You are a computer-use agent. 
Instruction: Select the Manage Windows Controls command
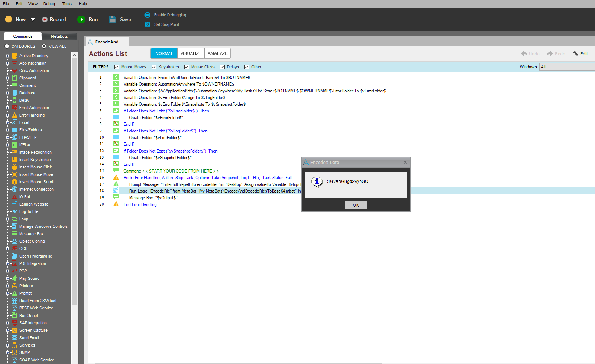tap(43, 226)
